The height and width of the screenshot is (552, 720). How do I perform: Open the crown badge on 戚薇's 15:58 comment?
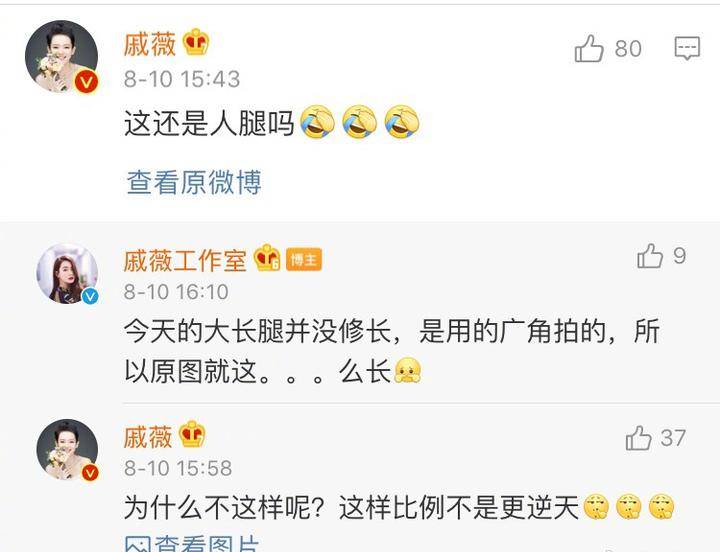(x=192, y=434)
